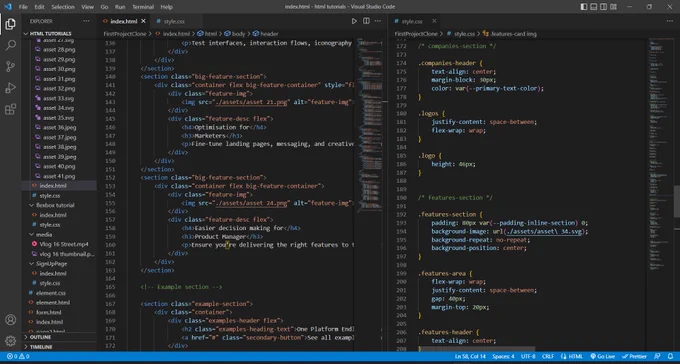
Task: Open asset 36.jpeg in the explorer
Action: click(x=59, y=127)
